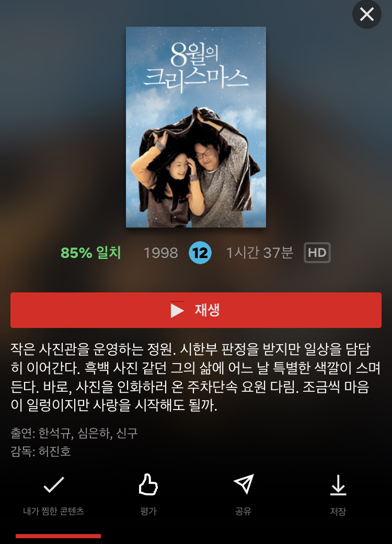Screen dimensions: 392x544
Task: Click the 1시간 37분 runtime text
Action: click(x=260, y=253)
